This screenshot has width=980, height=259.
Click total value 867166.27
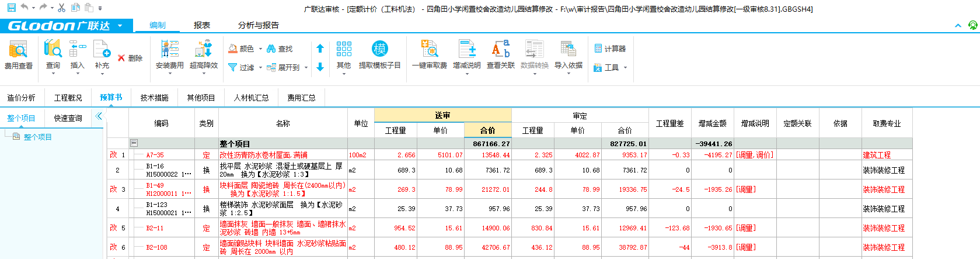coord(491,144)
